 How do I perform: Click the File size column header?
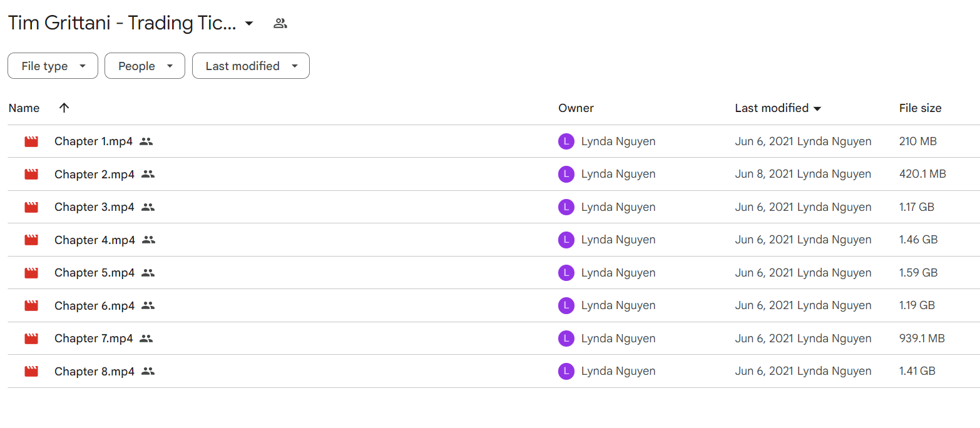point(920,108)
